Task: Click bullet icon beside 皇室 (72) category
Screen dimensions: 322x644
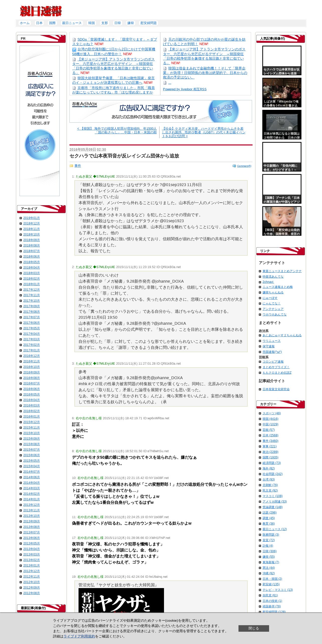Action: coord(260,540)
